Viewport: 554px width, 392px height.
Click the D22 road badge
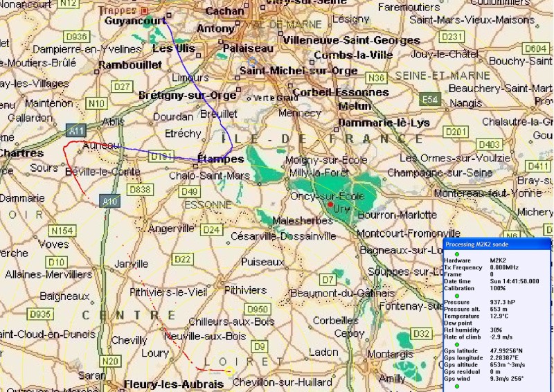click(183, 259)
